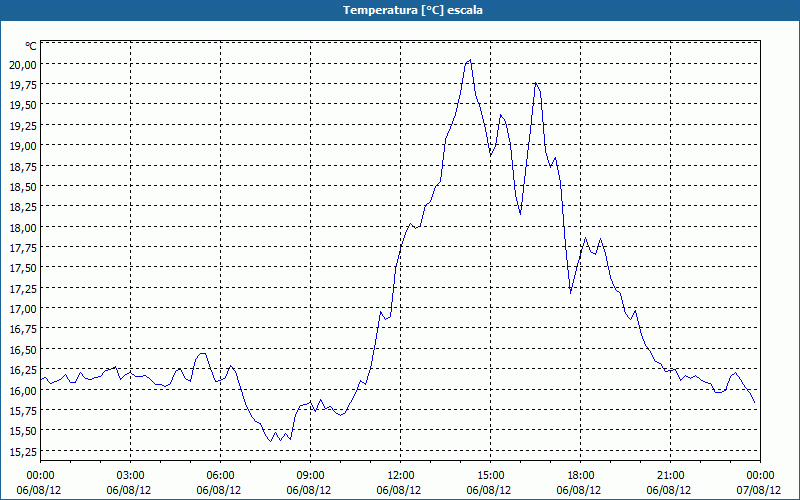Viewport: 800px width, 500px height.
Task: Select the 19,75 y-axis value
Action: (23, 85)
